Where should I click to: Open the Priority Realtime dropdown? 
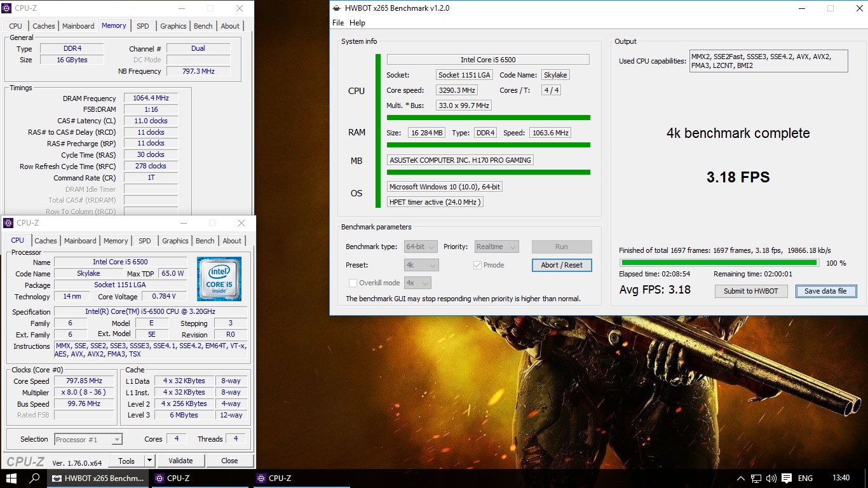496,247
